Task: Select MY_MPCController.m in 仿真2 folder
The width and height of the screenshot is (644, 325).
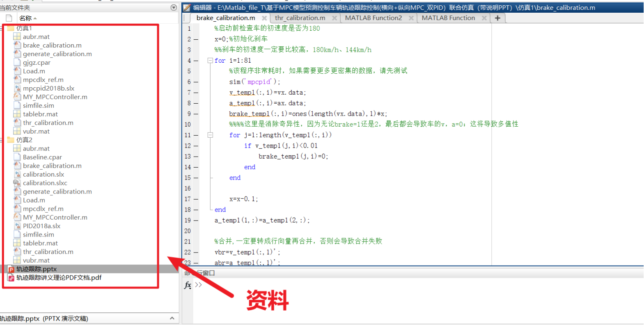Action: [x=55, y=217]
